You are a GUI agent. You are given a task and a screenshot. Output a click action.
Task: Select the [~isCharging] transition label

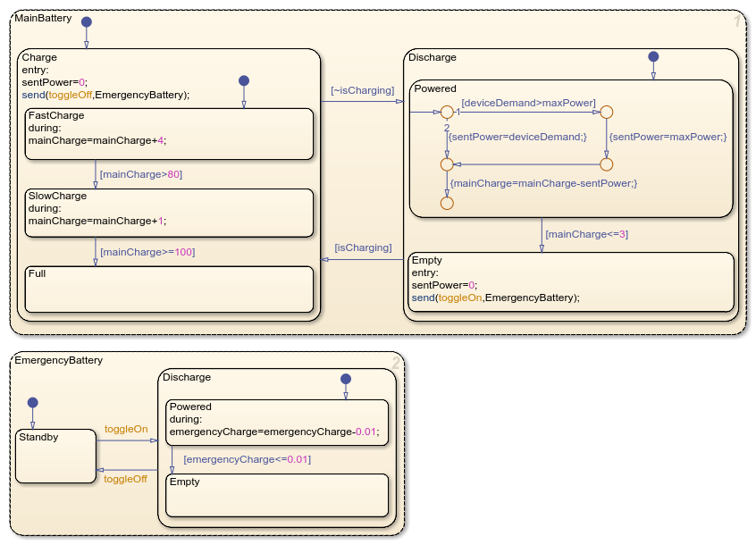361,90
